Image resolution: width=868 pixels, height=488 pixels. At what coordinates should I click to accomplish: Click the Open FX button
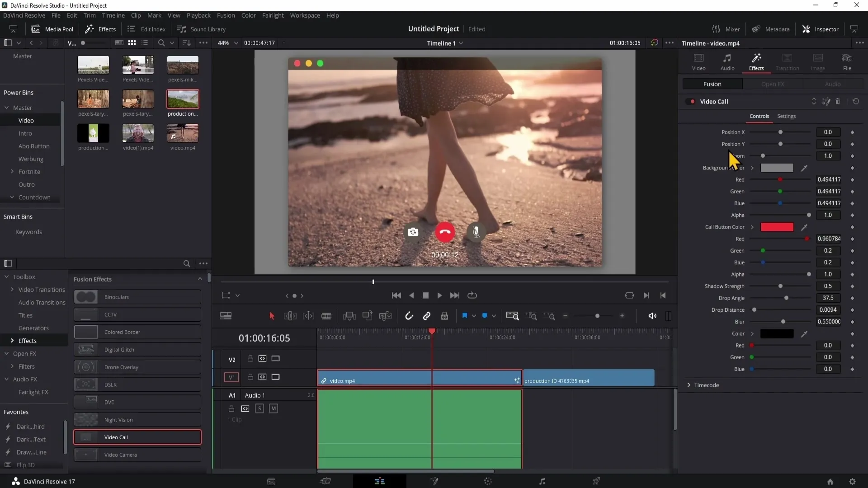click(773, 84)
